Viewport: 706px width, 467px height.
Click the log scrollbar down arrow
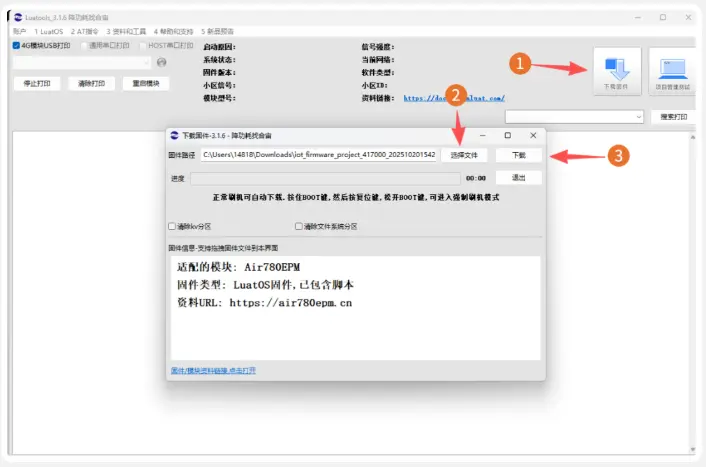(x=692, y=449)
